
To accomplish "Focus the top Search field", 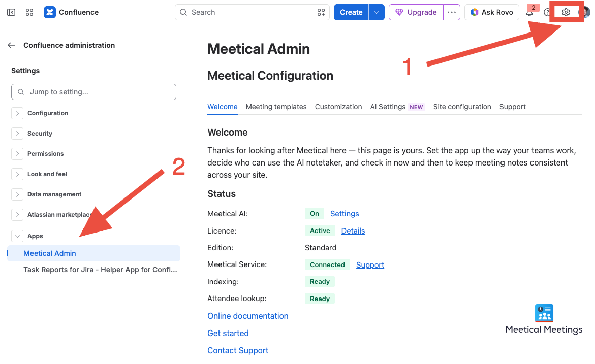I will (x=252, y=12).
